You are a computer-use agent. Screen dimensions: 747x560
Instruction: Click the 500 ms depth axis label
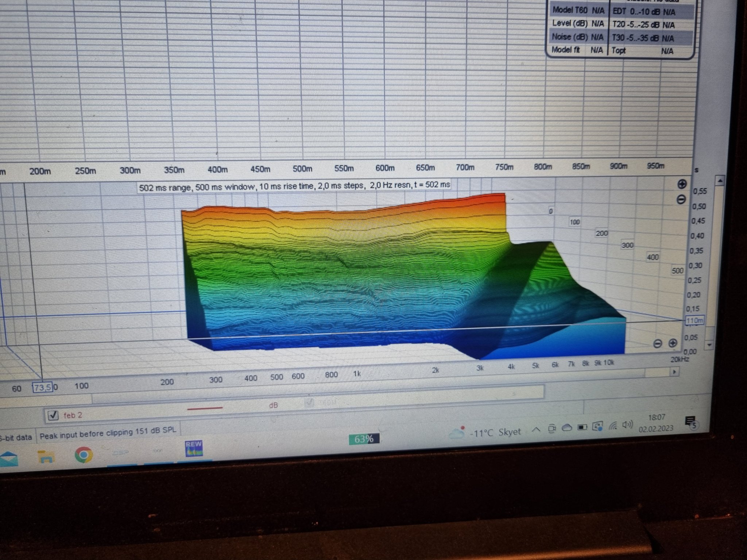pos(677,271)
